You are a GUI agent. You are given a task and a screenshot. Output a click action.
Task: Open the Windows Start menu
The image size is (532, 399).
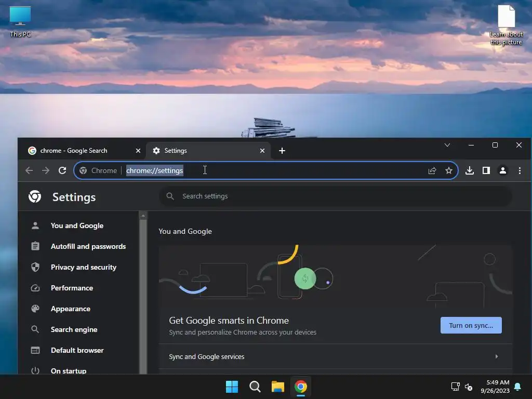coord(232,387)
